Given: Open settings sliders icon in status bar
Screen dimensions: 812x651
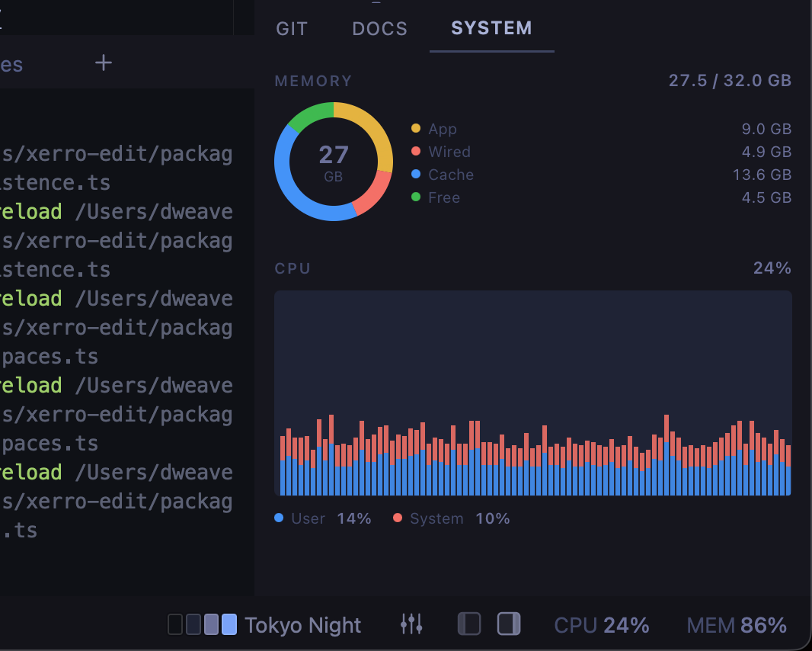Looking at the screenshot, I should click(411, 624).
